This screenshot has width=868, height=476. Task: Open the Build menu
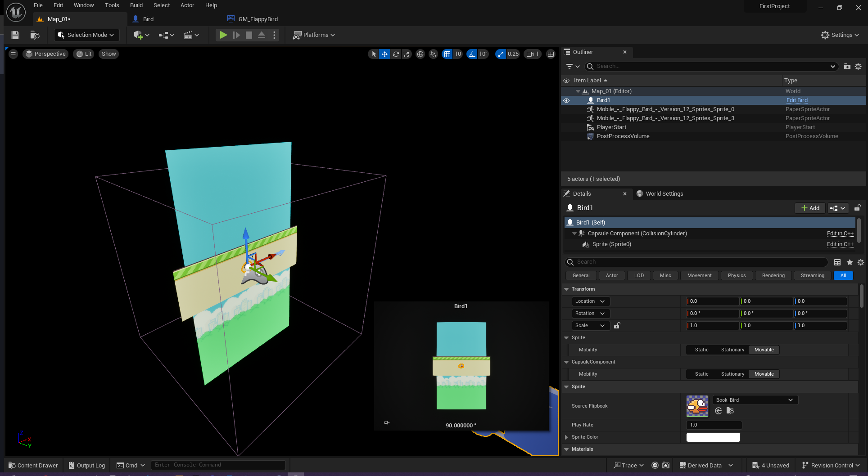tap(136, 5)
